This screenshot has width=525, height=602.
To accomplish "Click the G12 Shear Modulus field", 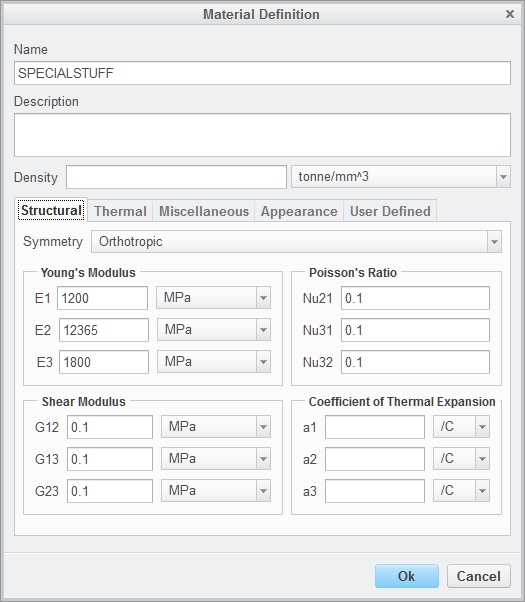I will (110, 427).
